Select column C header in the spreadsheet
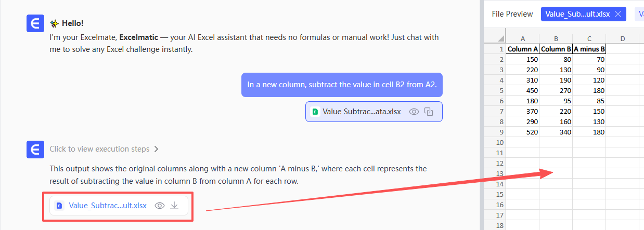This screenshot has height=230, width=644. click(x=589, y=38)
